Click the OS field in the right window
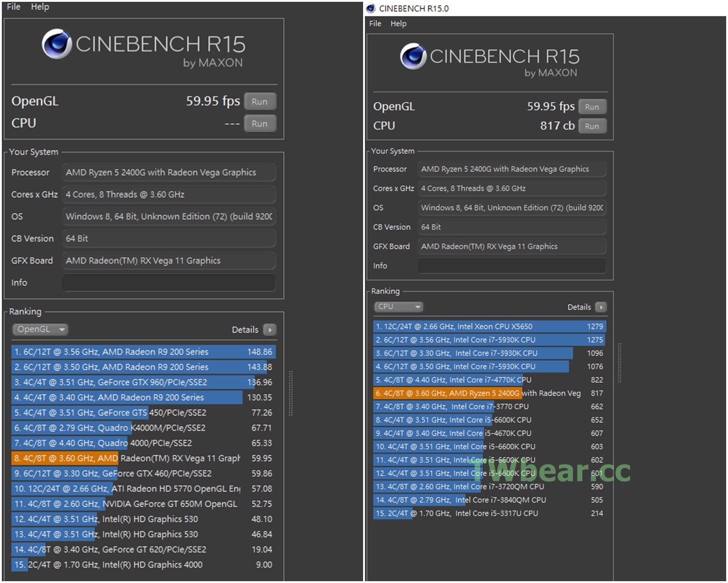Screen dimensions: 728x583 [x=512, y=208]
